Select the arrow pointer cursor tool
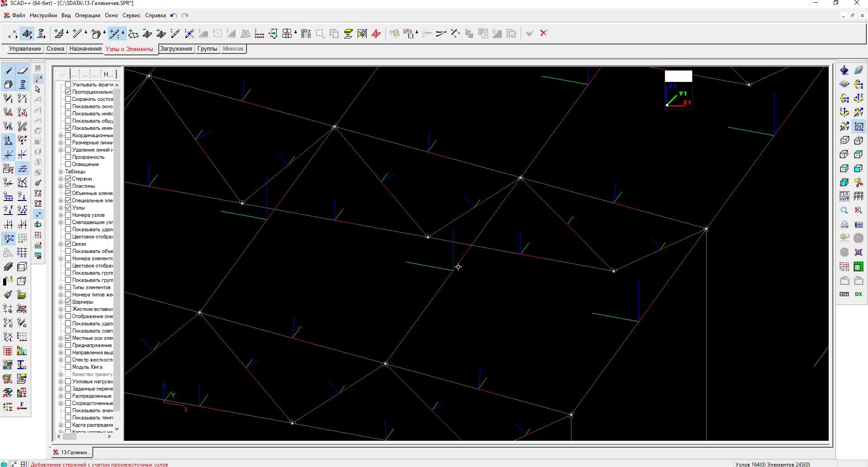The image size is (868, 467). 38,89
